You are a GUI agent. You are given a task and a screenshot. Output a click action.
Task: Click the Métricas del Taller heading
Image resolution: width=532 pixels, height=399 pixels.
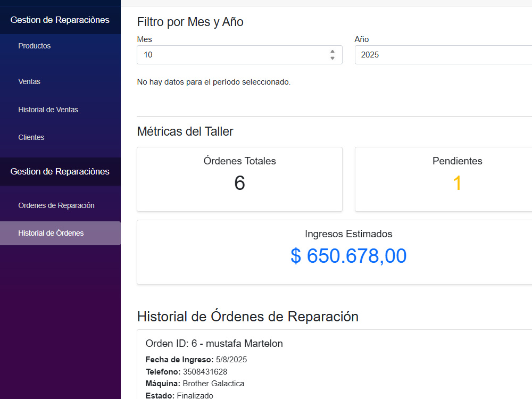coord(185,131)
